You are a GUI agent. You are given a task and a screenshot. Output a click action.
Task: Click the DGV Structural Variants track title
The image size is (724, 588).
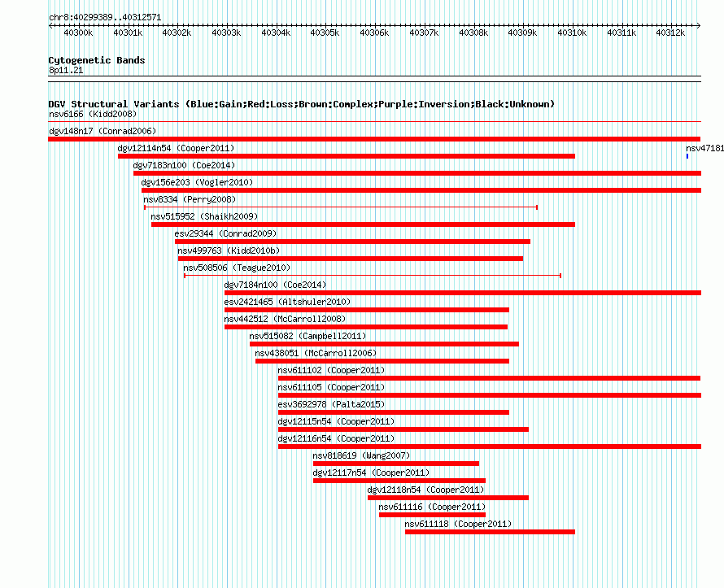coord(302,104)
